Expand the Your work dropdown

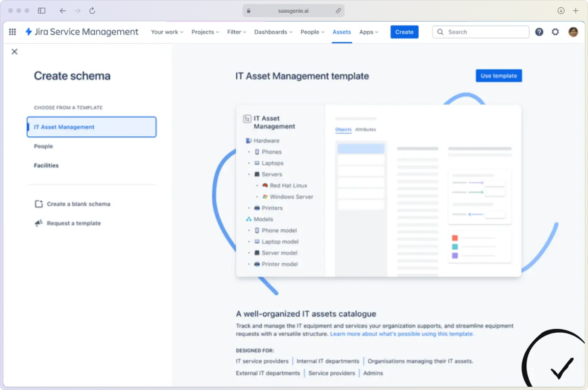[167, 32]
